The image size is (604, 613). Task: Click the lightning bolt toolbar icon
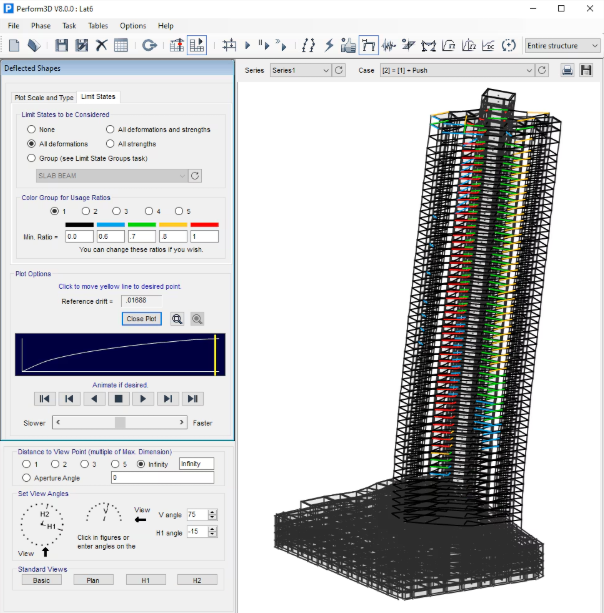[329, 45]
